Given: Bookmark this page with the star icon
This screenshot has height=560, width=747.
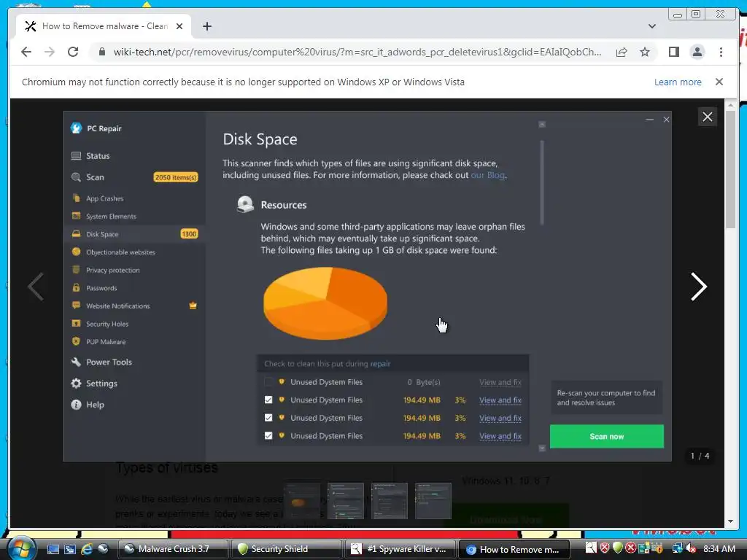Looking at the screenshot, I should tap(645, 52).
